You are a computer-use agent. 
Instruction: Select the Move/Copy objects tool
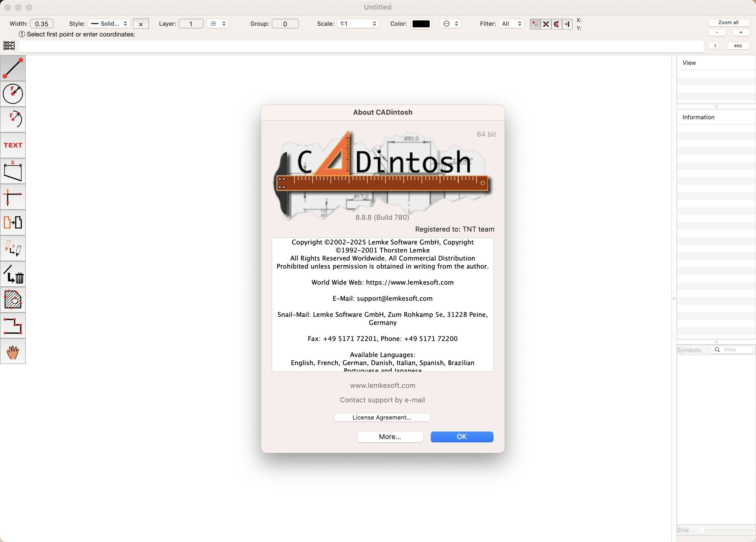pyautogui.click(x=13, y=223)
